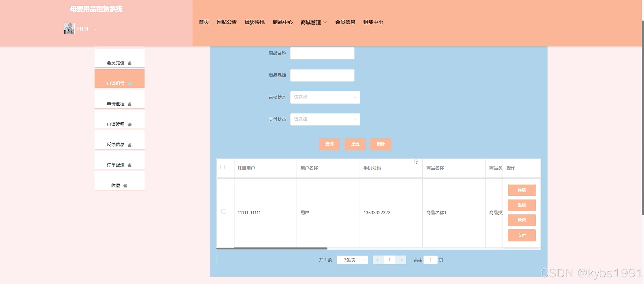Click home icon beside 收藏
644x284 pixels.
point(125,186)
